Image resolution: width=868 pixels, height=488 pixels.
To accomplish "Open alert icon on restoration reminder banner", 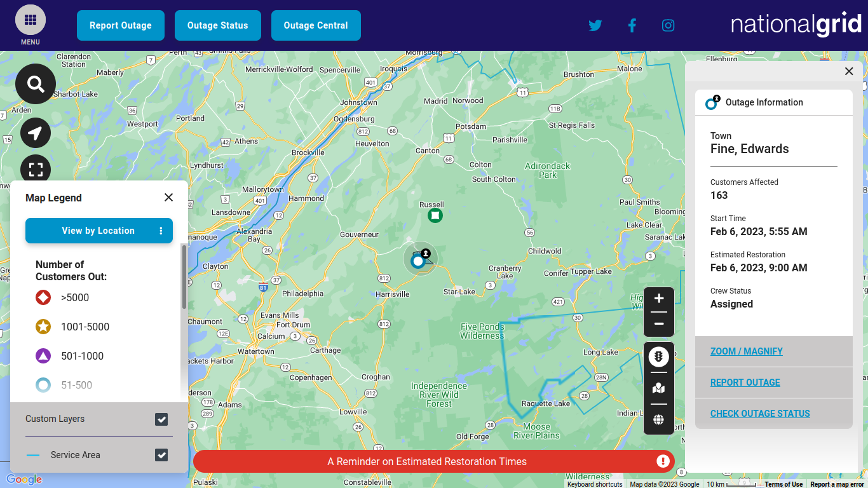I will pyautogui.click(x=663, y=461).
